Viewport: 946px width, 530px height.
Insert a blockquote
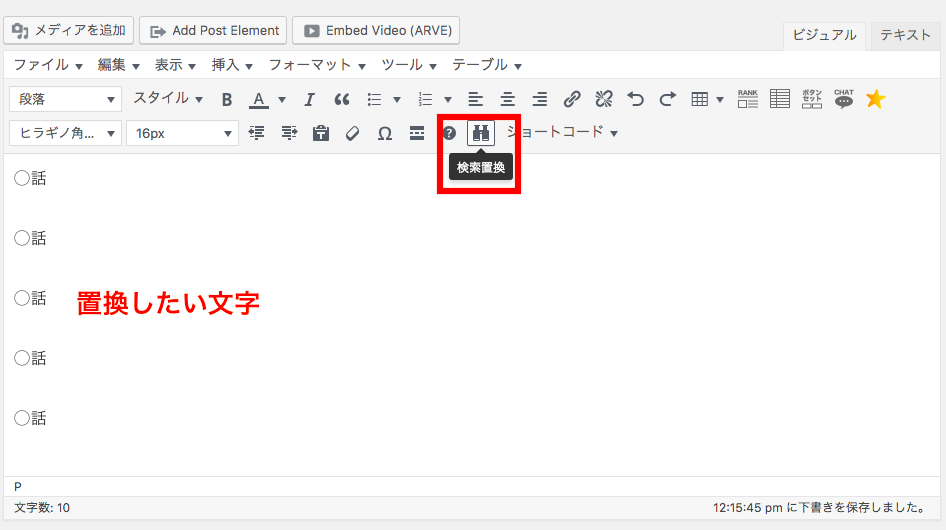point(342,99)
